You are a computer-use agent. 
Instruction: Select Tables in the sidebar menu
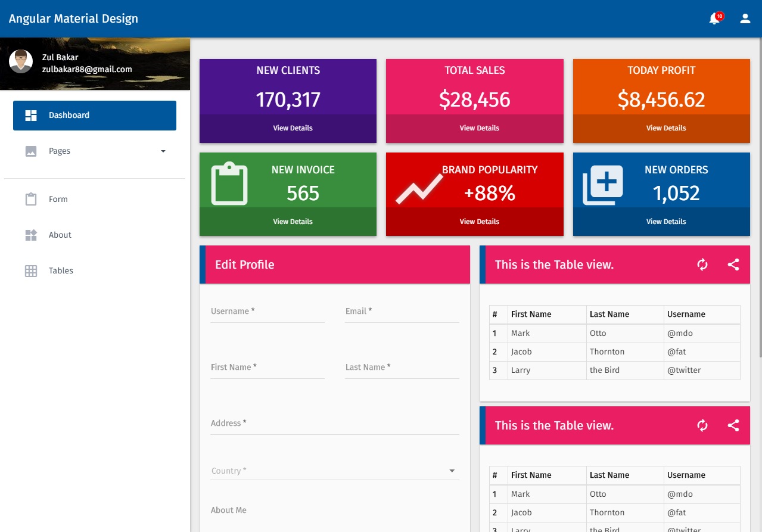pos(61,270)
